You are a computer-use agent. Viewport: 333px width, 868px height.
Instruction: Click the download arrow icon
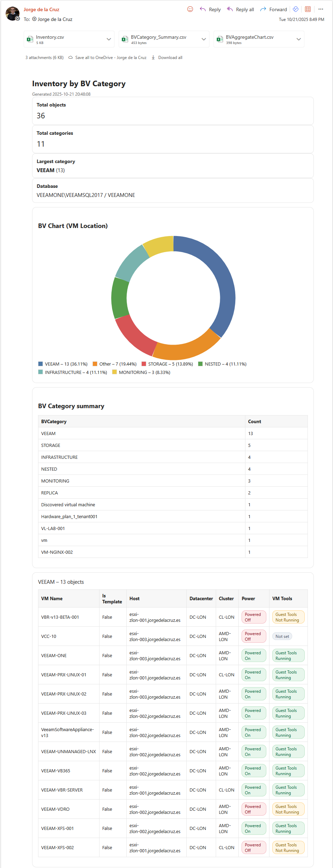tap(153, 58)
